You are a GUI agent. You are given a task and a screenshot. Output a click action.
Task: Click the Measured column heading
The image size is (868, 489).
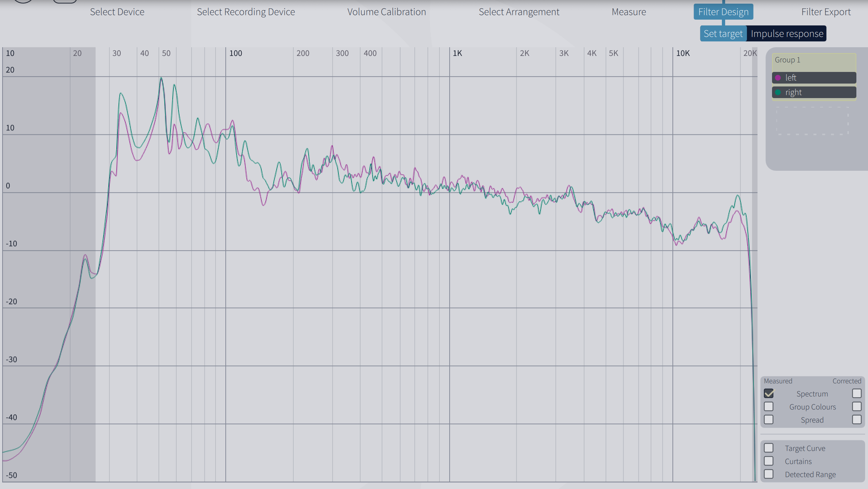pyautogui.click(x=778, y=381)
